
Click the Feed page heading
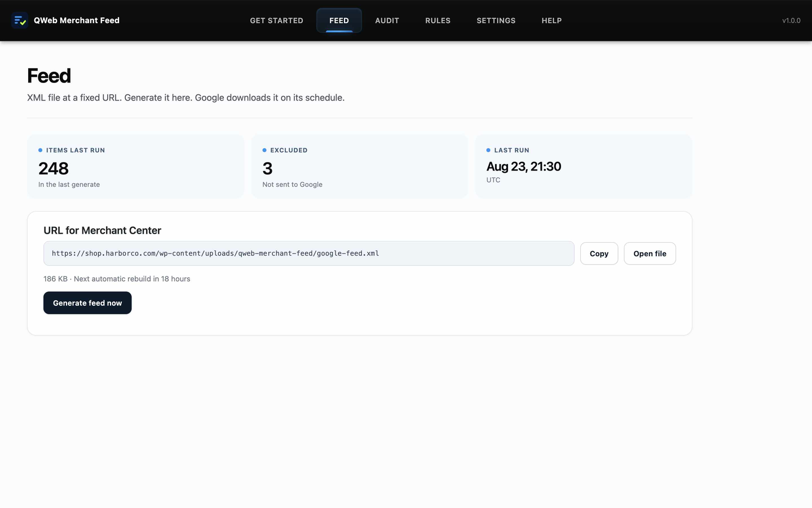(x=49, y=76)
